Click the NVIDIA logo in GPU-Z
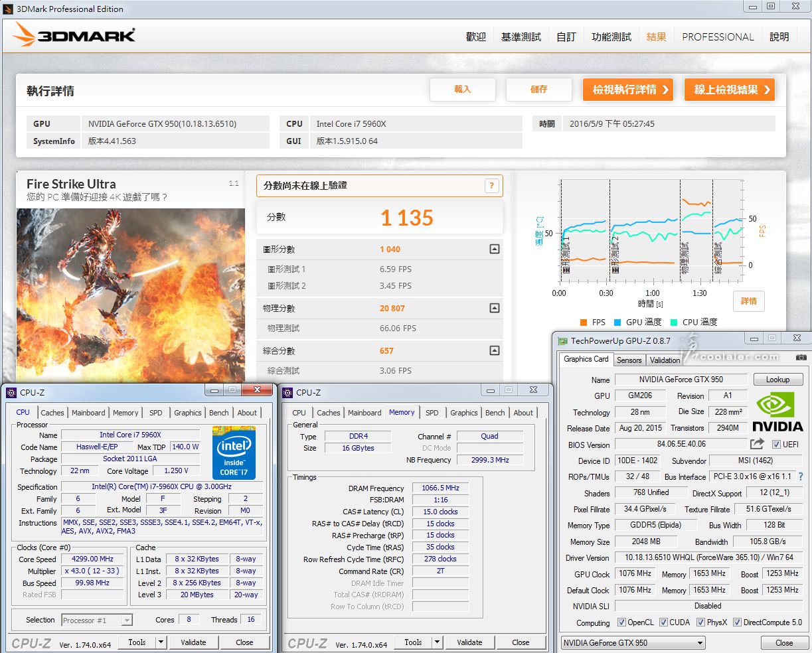The image size is (812, 653). (x=778, y=413)
